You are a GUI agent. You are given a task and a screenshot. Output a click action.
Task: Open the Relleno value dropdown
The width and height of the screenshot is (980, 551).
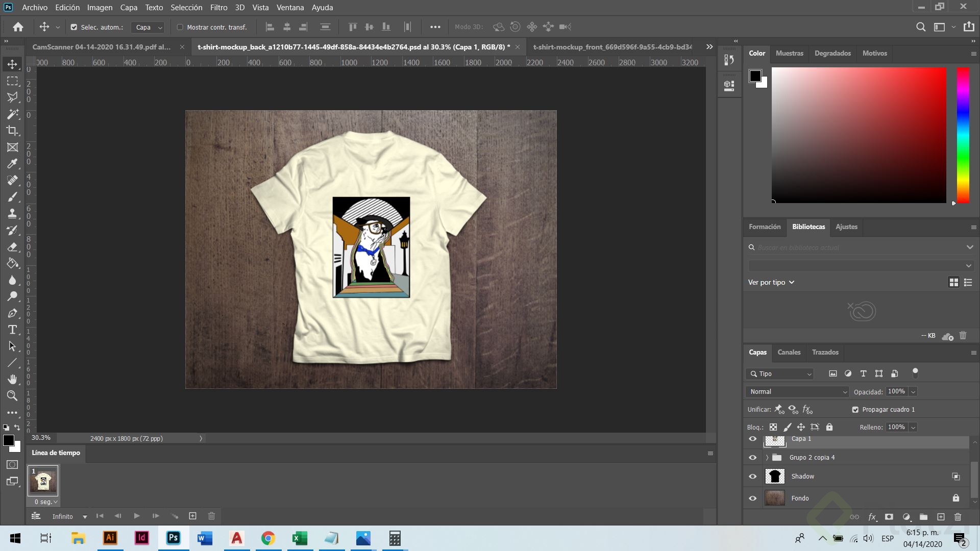click(x=913, y=427)
